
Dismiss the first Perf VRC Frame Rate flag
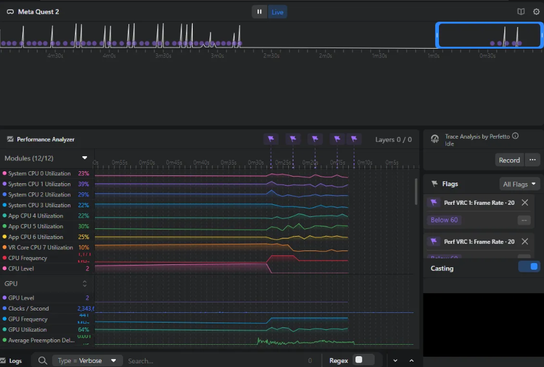525,203
